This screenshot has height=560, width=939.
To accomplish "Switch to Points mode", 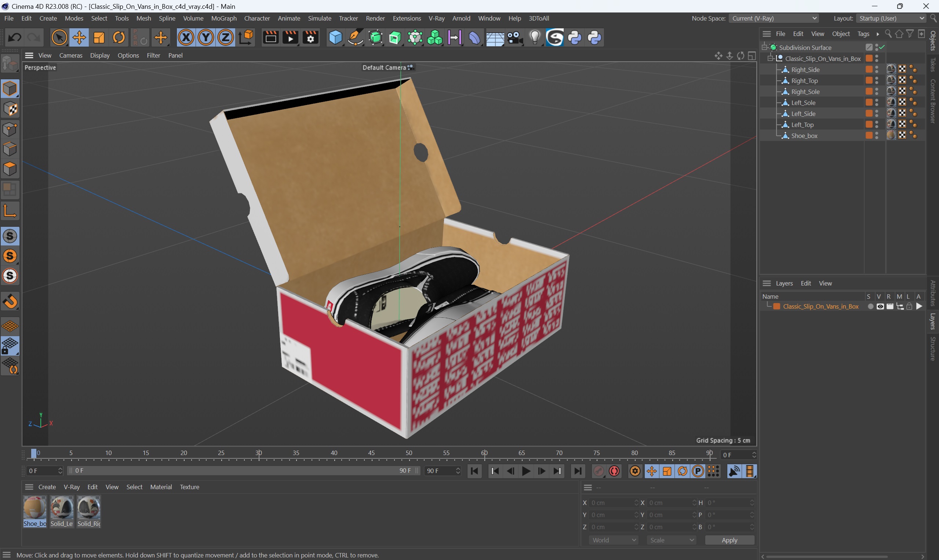I will [10, 129].
